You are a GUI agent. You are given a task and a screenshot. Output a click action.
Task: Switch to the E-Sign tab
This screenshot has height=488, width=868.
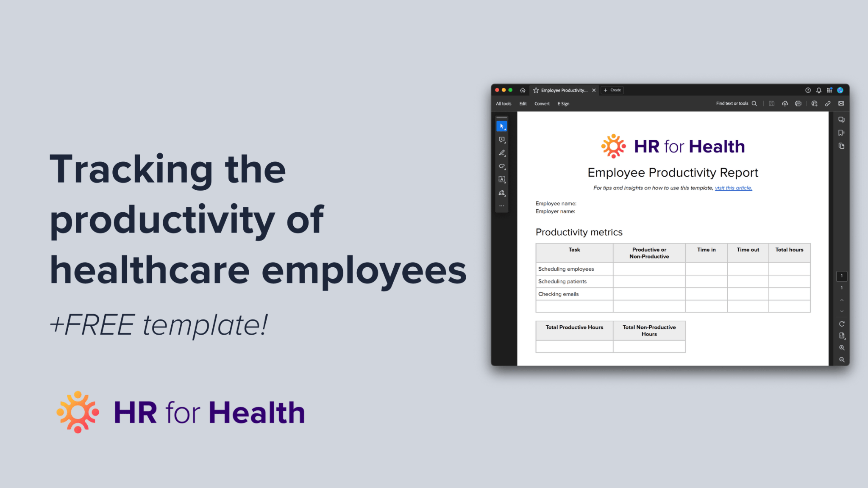563,104
